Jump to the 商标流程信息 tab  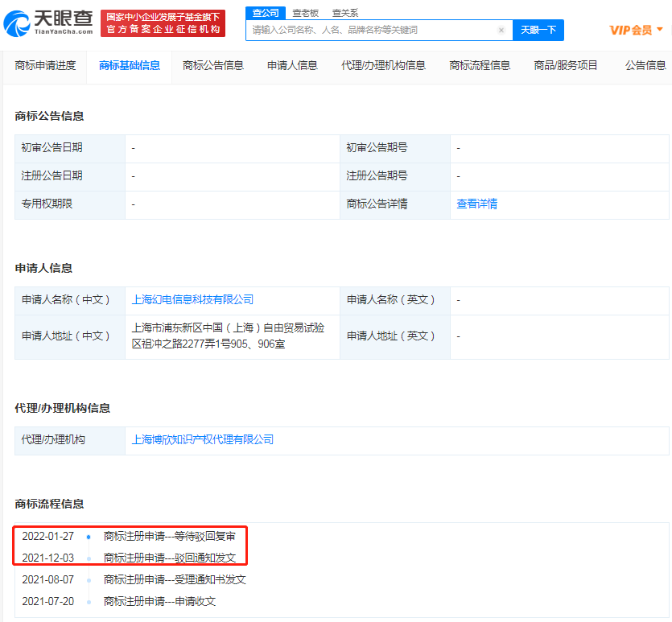point(480,65)
